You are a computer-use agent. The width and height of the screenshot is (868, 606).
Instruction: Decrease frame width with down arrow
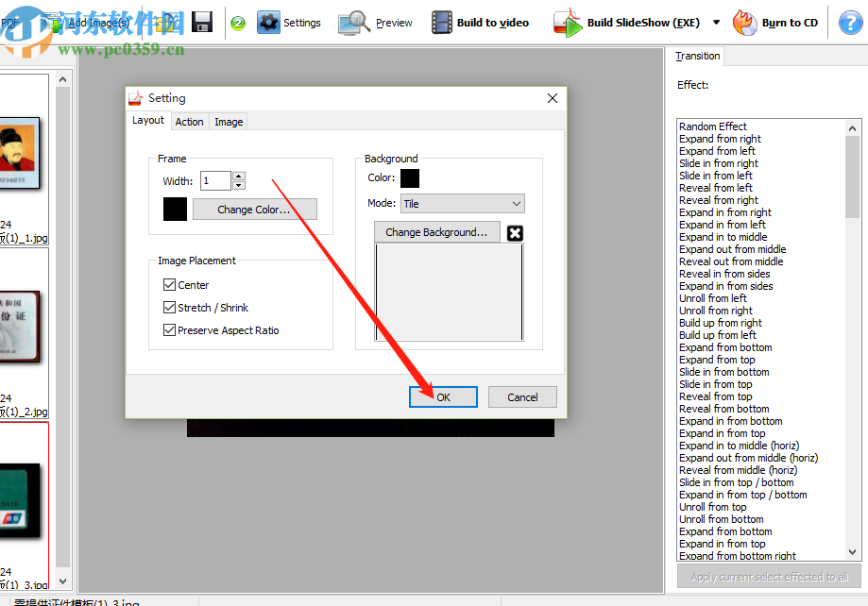click(x=239, y=185)
